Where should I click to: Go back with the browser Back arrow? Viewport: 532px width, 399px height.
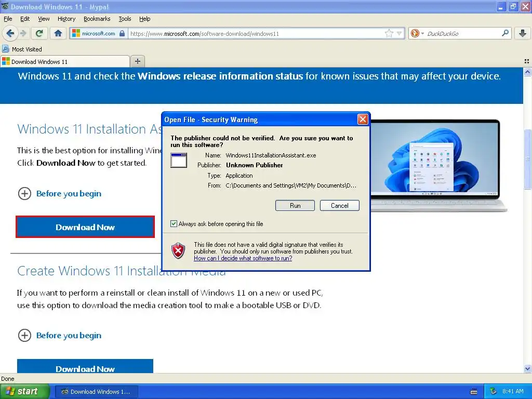point(10,33)
